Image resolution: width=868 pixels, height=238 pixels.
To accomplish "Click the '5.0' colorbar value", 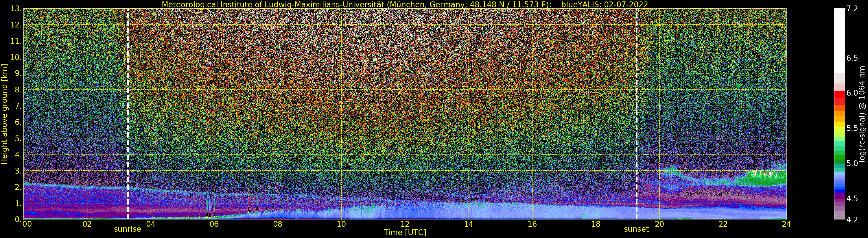I will coord(852,163).
